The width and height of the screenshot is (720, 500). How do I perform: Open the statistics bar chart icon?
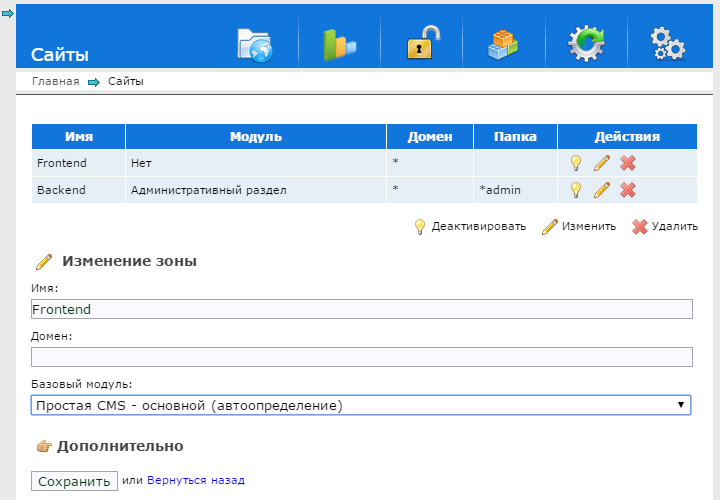[x=339, y=45]
